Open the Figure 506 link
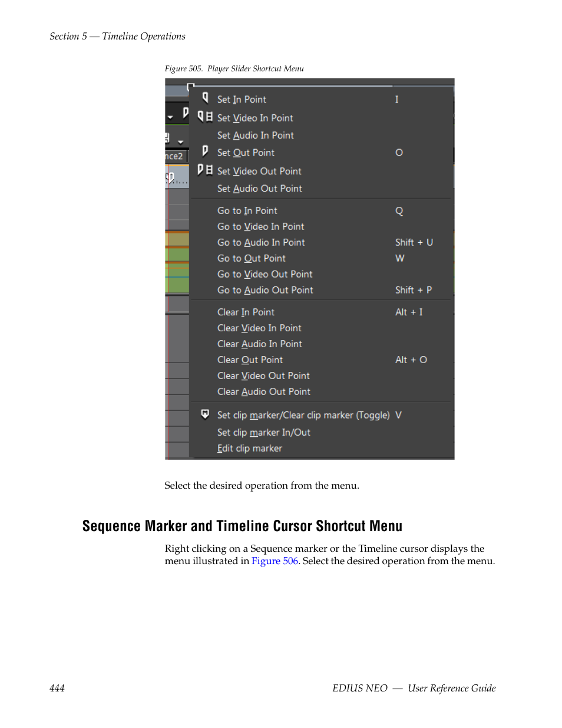This screenshot has height=728, width=562. click(x=275, y=561)
